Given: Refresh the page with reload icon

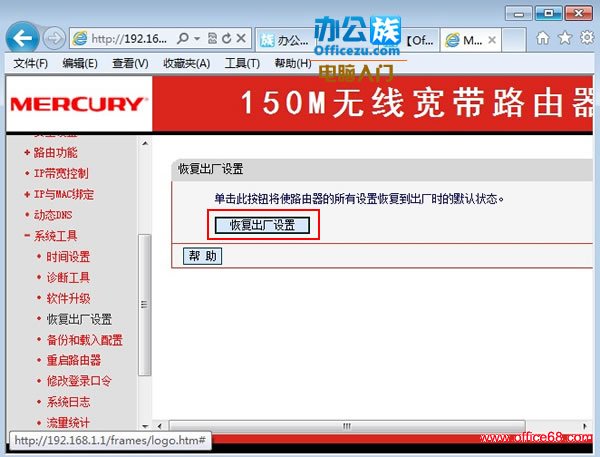Looking at the screenshot, I should click(227, 38).
